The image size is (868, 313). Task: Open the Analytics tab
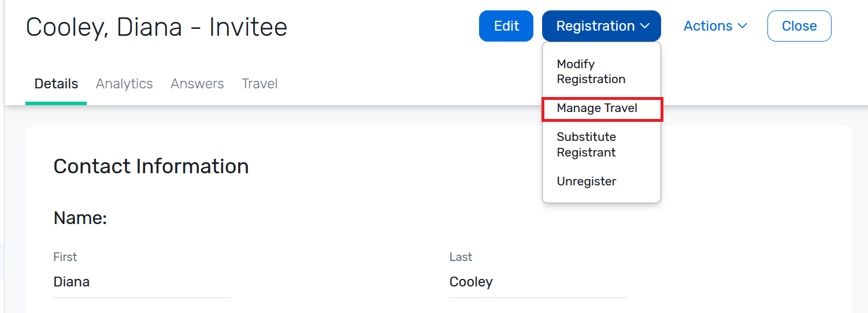[124, 84]
